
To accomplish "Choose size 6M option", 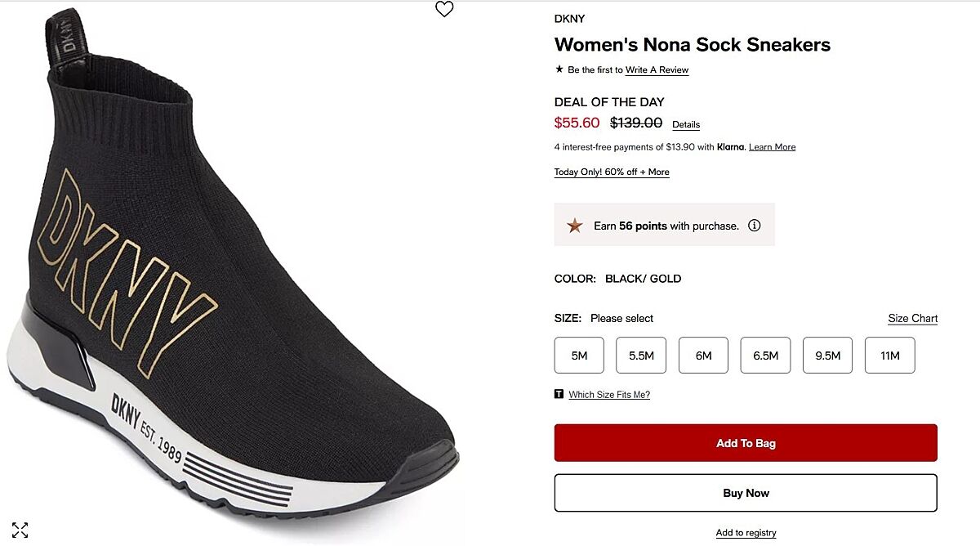I will click(x=703, y=356).
